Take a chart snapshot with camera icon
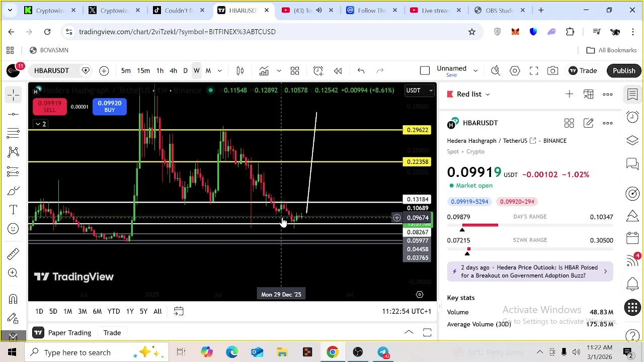The image size is (644, 362). tap(553, 71)
